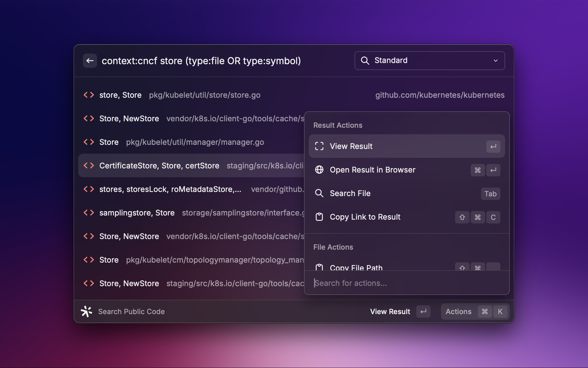
Task: Click the View Result brackets icon
Action: pyautogui.click(x=319, y=146)
